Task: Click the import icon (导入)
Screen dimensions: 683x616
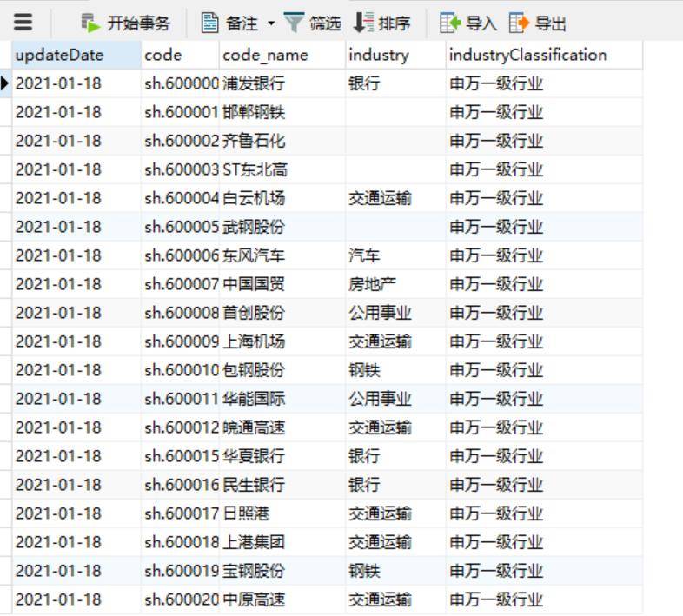Action: click(x=450, y=23)
